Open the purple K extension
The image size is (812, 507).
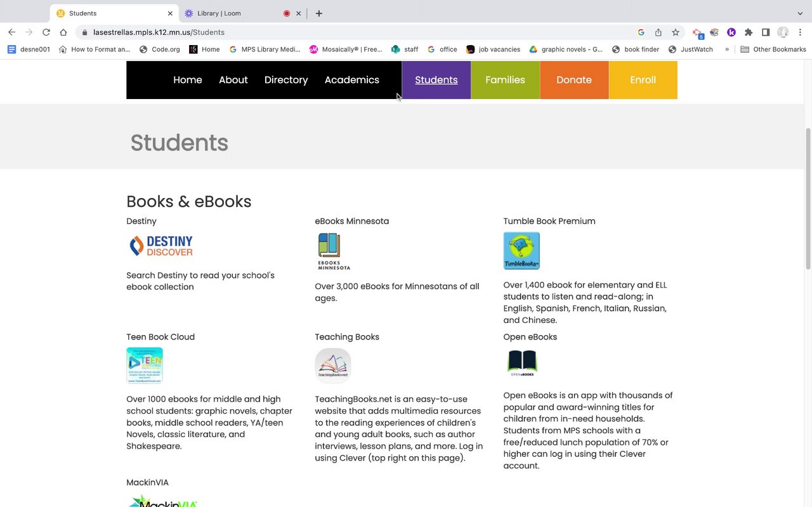pos(731,32)
